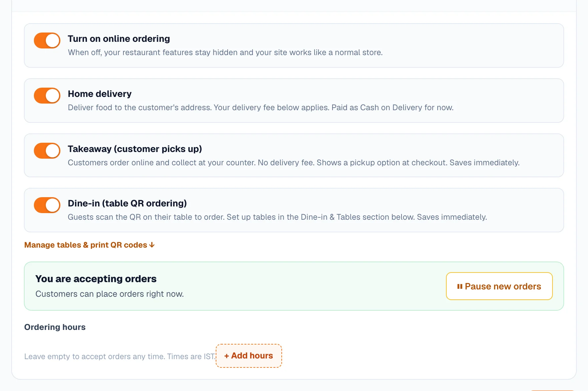
Task: Click the Deliver food to the customer's address description
Action: [x=260, y=108]
